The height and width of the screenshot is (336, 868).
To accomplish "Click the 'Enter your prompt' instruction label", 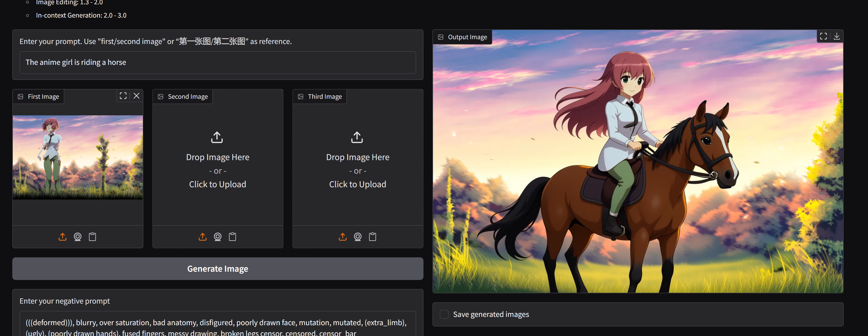I will coord(156,41).
